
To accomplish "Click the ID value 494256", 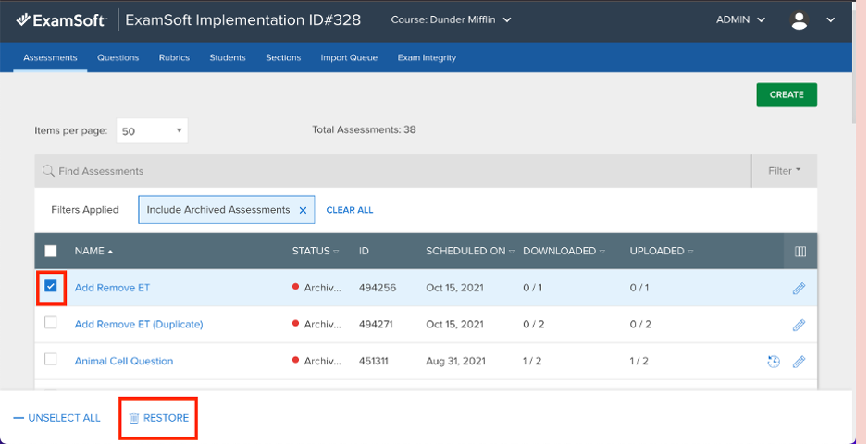I will point(377,288).
